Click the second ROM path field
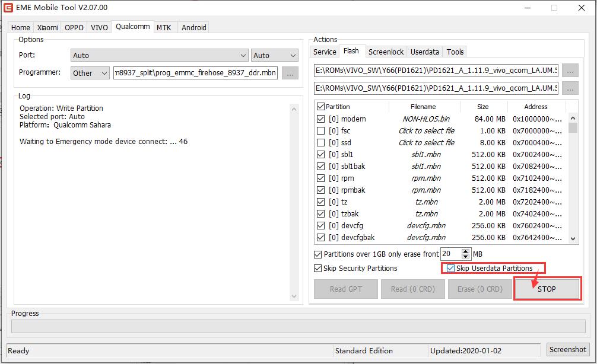The image size is (597, 364). [x=436, y=88]
